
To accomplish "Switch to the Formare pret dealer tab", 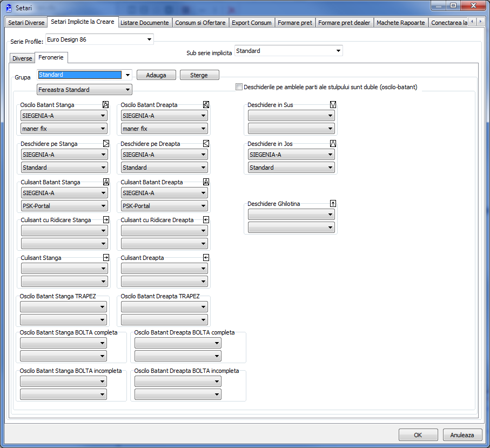I will [x=344, y=23].
